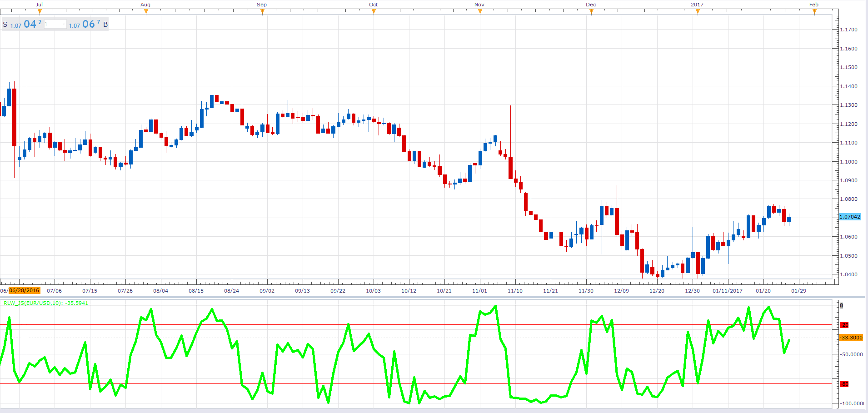This screenshot has height=413, width=868.
Task: Click the 01/11/2017 date on time axis
Action: [x=727, y=291]
